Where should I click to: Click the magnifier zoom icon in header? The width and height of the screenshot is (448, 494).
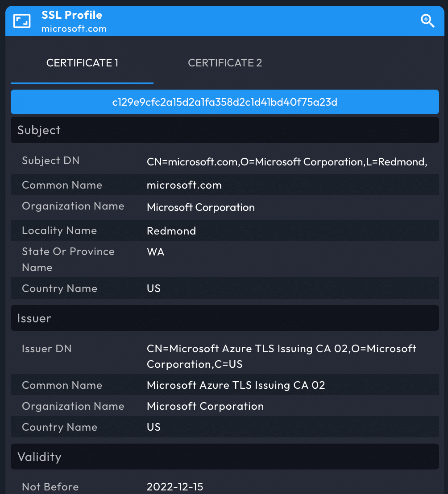[x=427, y=21]
